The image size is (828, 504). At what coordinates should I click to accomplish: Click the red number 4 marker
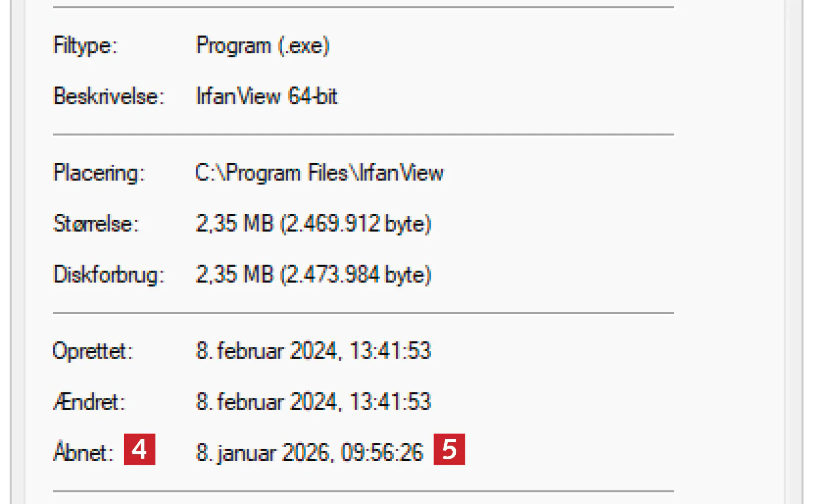(x=139, y=449)
